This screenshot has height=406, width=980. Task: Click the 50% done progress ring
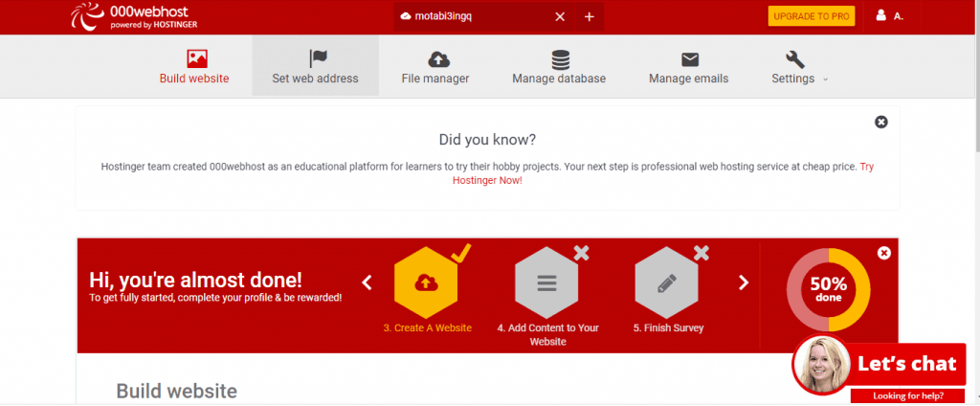(x=828, y=290)
